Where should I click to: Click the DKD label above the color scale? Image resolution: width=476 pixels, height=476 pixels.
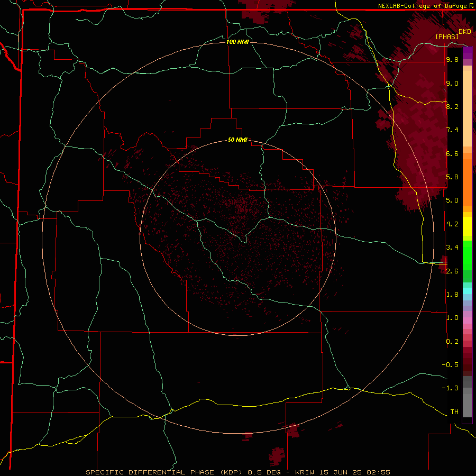click(x=464, y=32)
